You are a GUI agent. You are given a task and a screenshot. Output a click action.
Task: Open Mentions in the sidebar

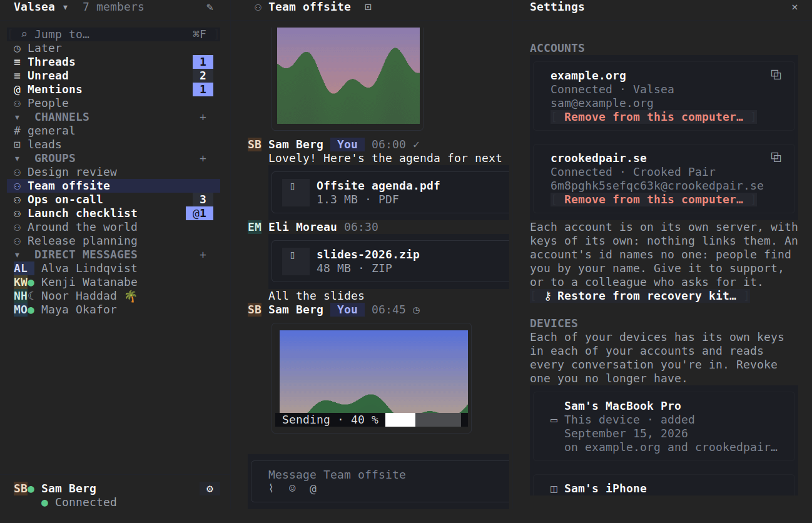(113, 89)
